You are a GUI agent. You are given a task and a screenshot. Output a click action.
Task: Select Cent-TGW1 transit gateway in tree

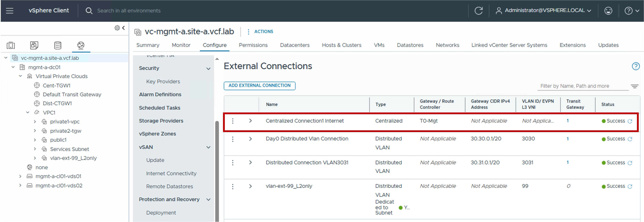click(56, 85)
